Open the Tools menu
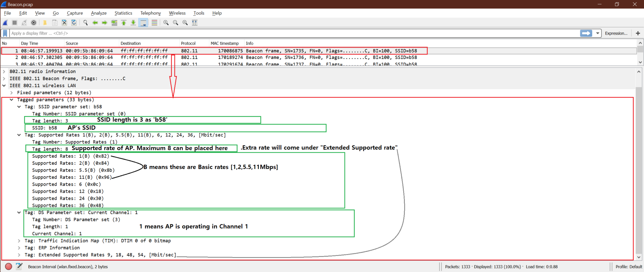Image resolution: width=644 pixels, height=272 pixels. tap(199, 13)
